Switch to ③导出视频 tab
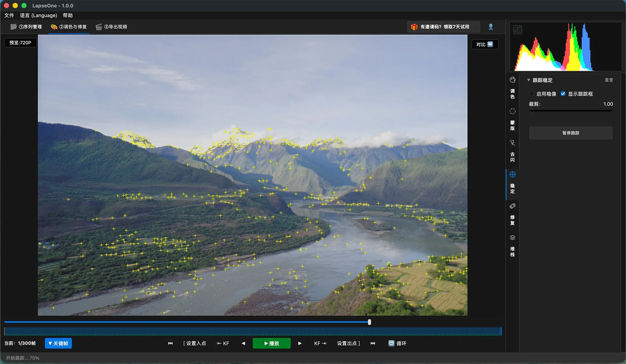Viewport: 626px width, 364px height. [112, 27]
